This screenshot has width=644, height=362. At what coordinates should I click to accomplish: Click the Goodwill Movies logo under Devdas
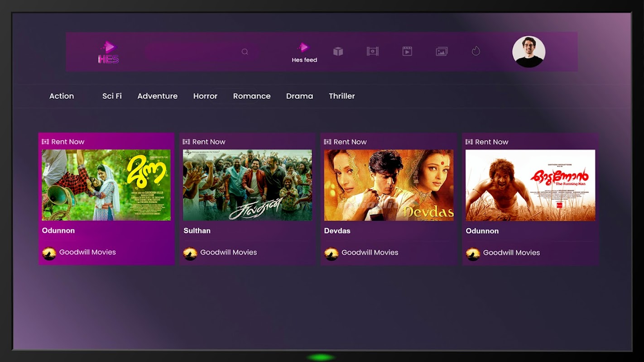pyautogui.click(x=332, y=253)
